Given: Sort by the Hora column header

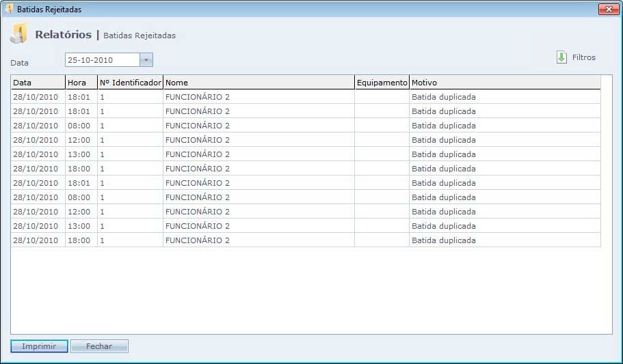Looking at the screenshot, I should coord(81,83).
